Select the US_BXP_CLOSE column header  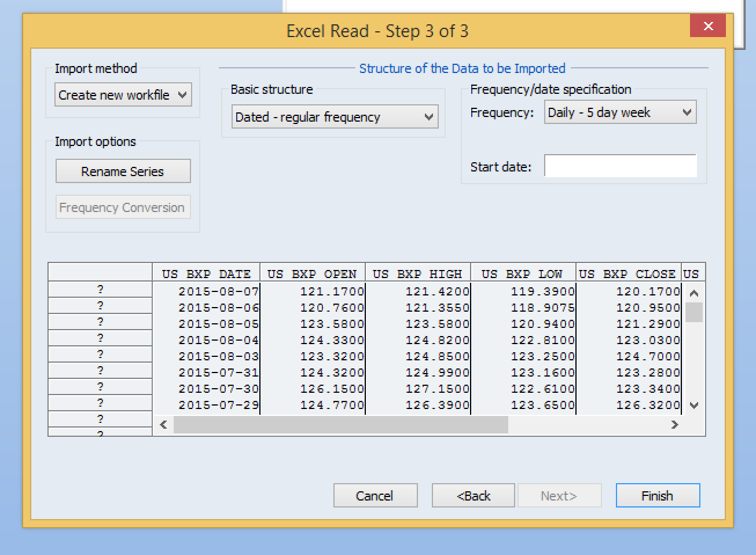coord(628,273)
